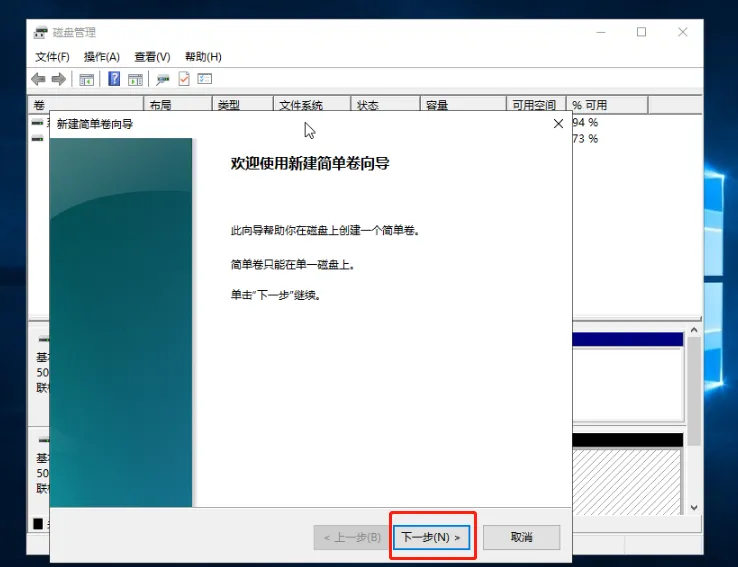Click the black unallocated legend swatch
This screenshot has width=738, height=567.
(x=38, y=524)
